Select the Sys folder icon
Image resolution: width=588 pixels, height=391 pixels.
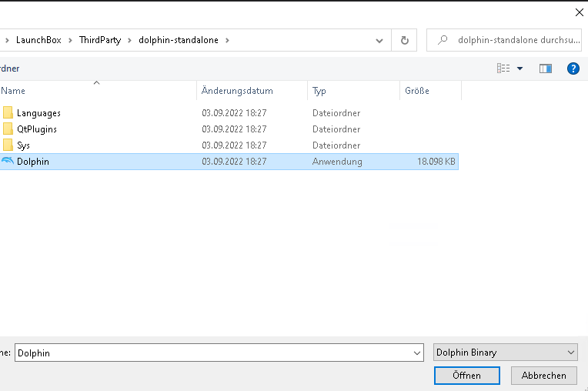pyautogui.click(x=8, y=145)
